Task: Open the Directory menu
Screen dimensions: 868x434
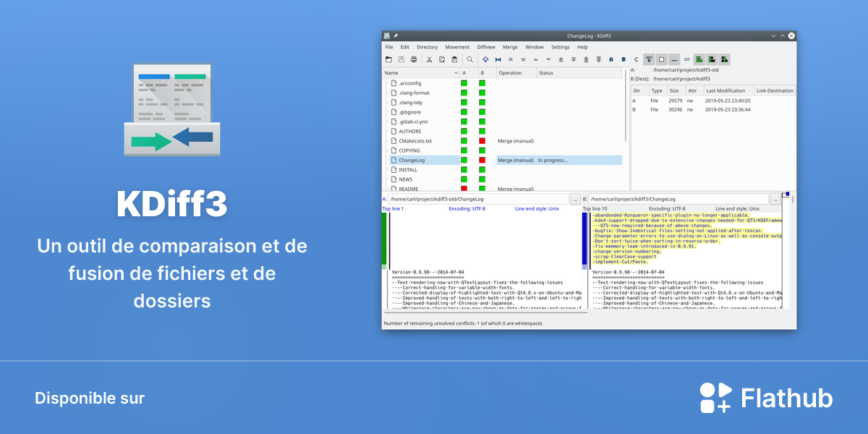Action: point(427,47)
